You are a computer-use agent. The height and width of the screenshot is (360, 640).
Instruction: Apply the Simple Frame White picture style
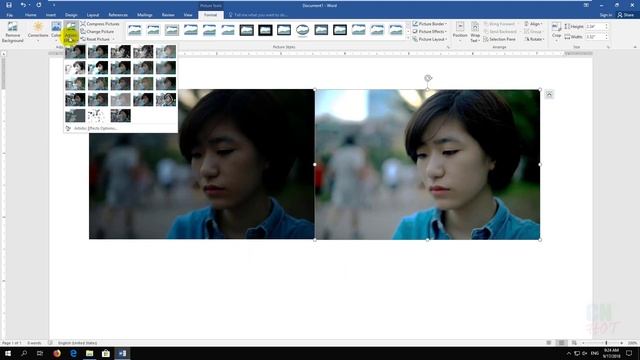[134, 30]
